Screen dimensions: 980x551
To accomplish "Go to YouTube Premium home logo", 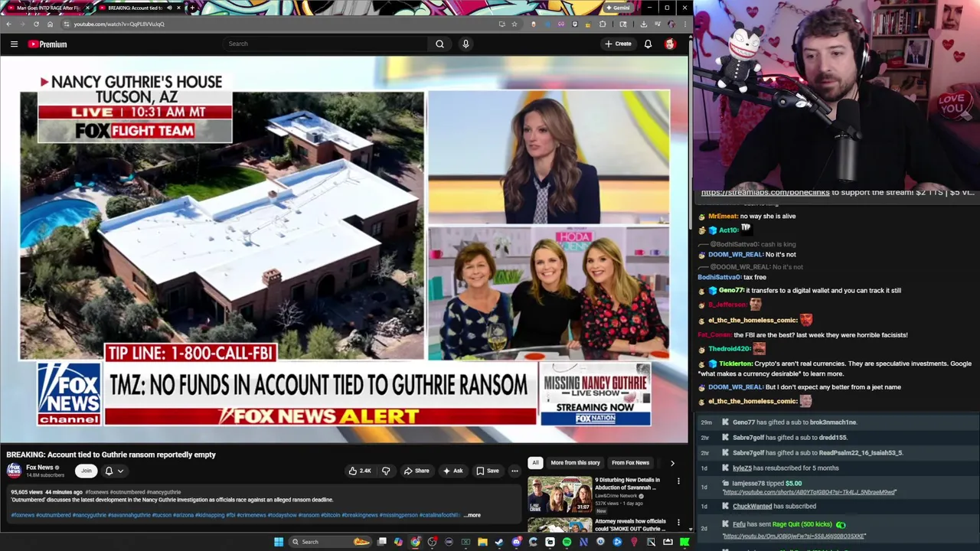I will pyautogui.click(x=47, y=44).
